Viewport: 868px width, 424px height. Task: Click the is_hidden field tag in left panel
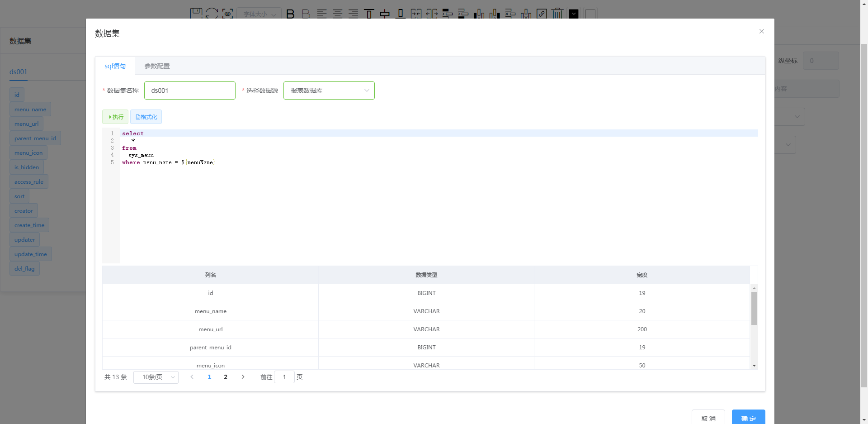point(27,167)
